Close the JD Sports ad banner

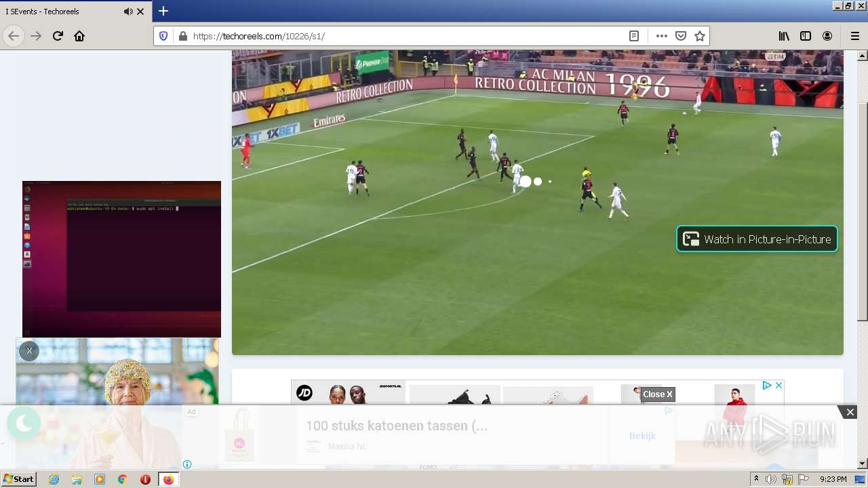(x=779, y=385)
